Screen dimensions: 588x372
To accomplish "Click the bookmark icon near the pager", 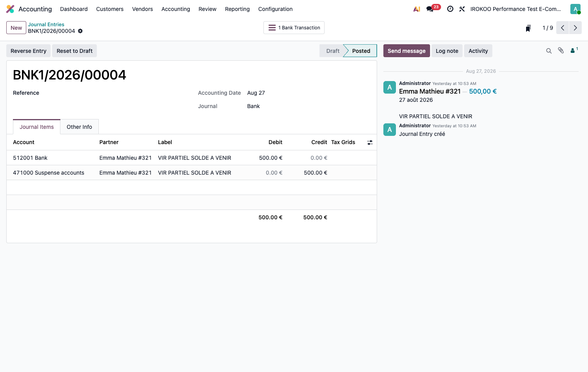I will pos(528,28).
